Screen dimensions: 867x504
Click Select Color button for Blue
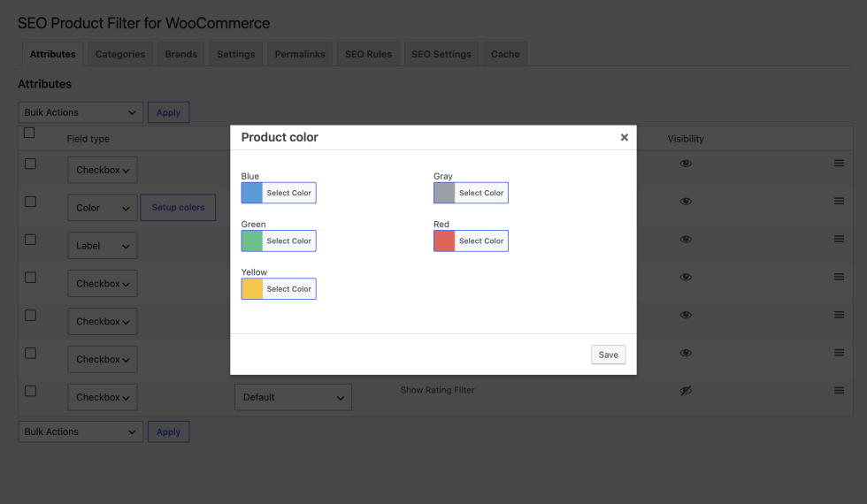tap(289, 193)
